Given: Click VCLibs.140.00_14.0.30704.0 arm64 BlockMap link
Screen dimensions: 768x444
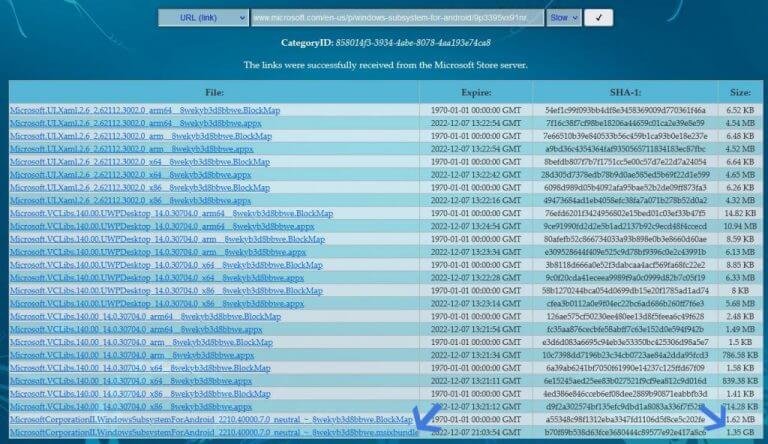Looking at the screenshot, I should tap(145, 316).
